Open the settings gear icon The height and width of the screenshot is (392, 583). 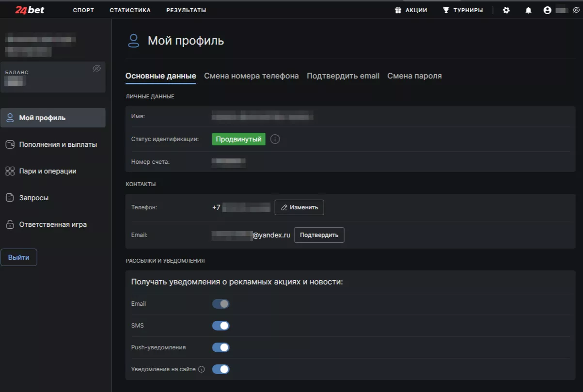[x=506, y=10]
